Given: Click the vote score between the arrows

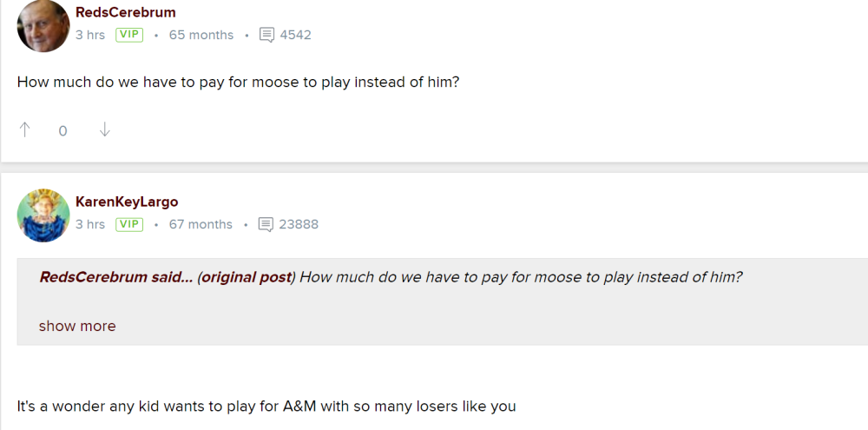Looking at the screenshot, I should 62,131.
